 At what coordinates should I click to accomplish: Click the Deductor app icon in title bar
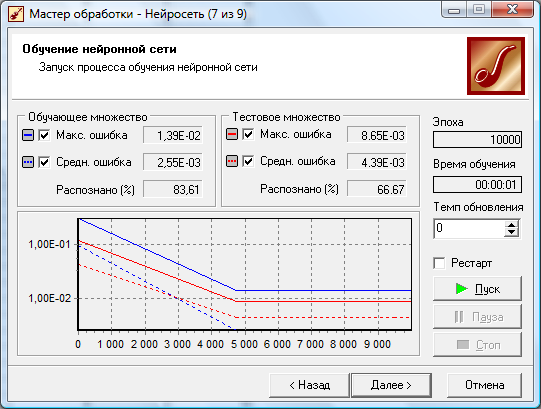(15, 14)
